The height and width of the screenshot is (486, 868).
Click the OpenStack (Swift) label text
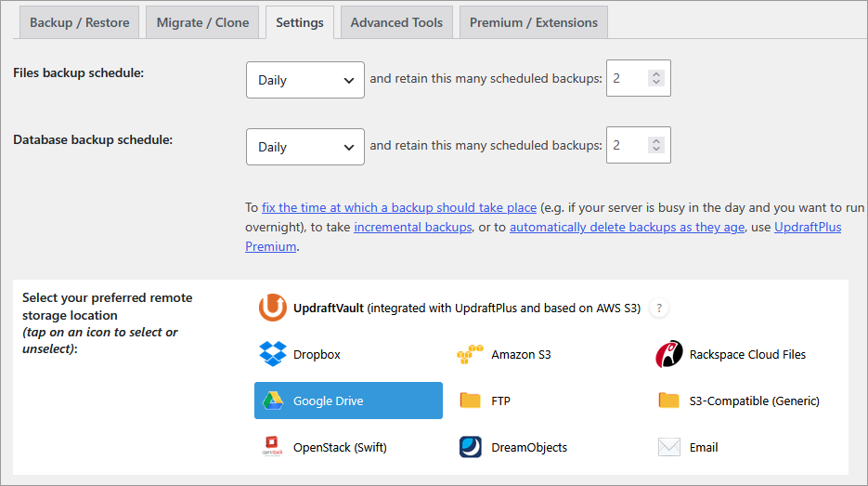pyautogui.click(x=340, y=447)
